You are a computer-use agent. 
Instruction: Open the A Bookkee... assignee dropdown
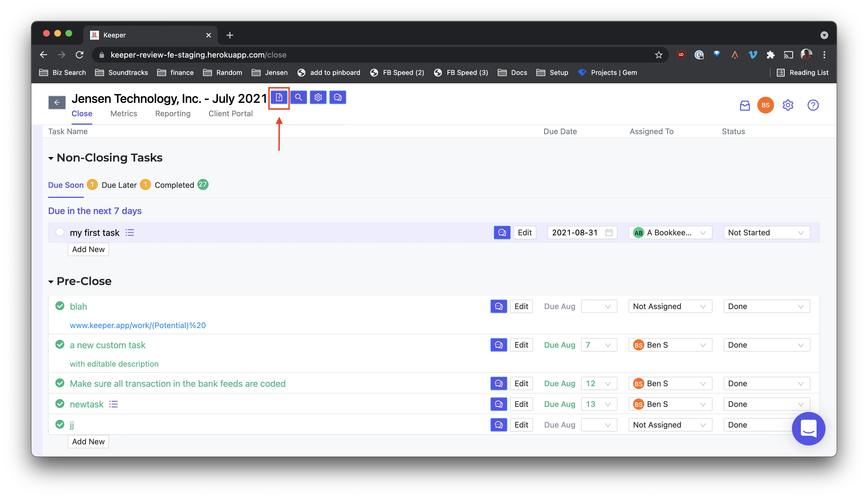click(x=670, y=233)
